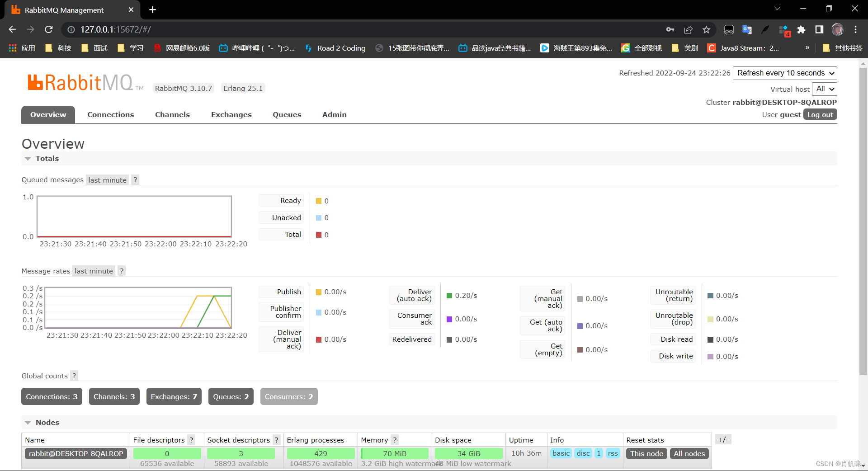This screenshot has width=868, height=471.
Task: Close RabbitMQ Management tab
Action: (x=131, y=9)
